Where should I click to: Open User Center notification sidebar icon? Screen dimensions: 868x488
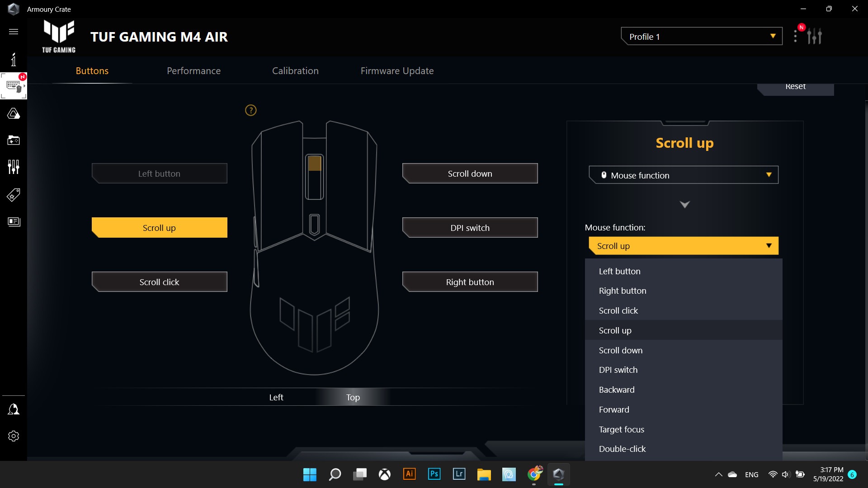pos(14,409)
